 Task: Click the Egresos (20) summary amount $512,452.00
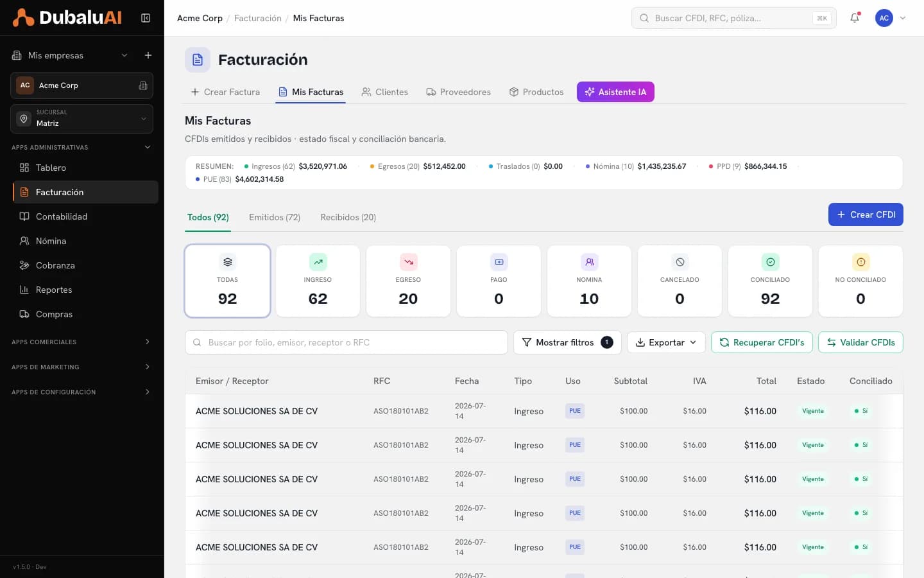click(444, 166)
